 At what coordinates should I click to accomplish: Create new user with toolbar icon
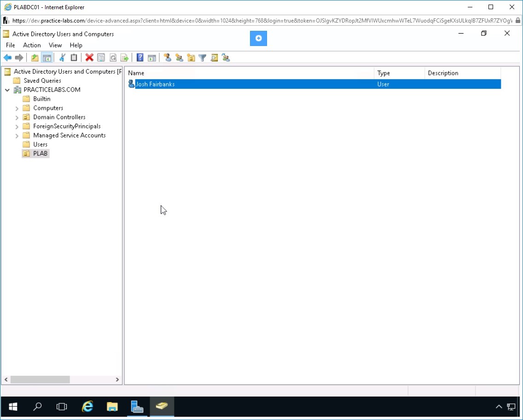[168, 58]
